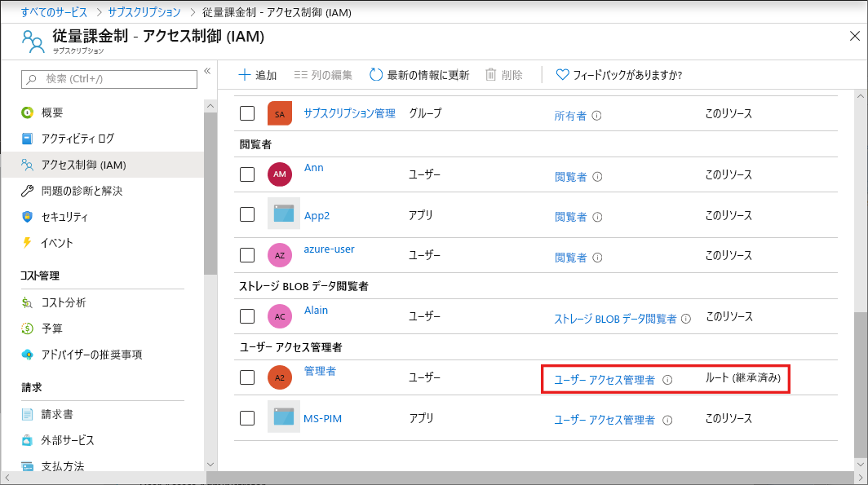Screen dimensions: 868x485
Task: Click Ann's 閲覧者 role link
Action: (571, 177)
